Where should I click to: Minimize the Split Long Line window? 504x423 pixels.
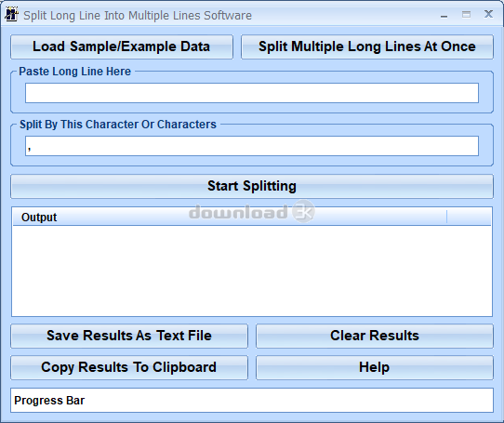tap(444, 16)
